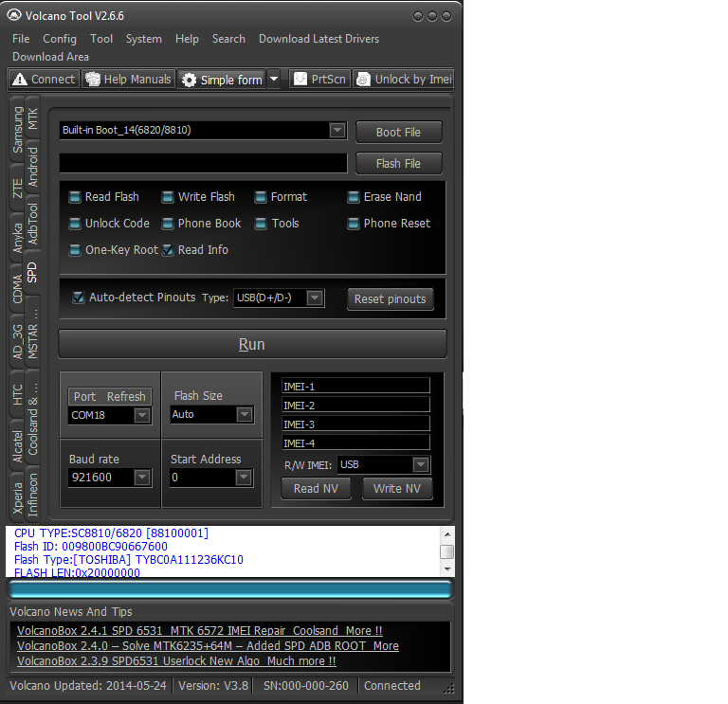The image size is (728, 704).
Task: Switch to the Alcatel tab
Action: (17, 446)
